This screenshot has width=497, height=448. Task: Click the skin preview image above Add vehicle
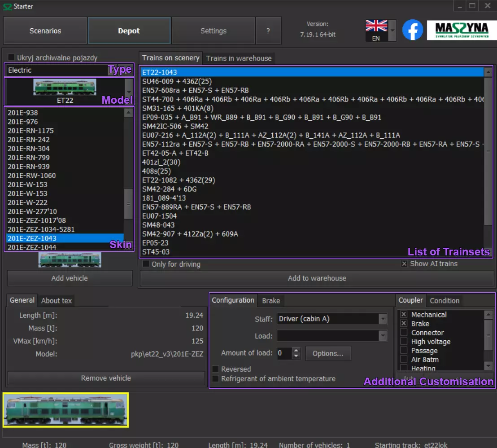pos(70,260)
